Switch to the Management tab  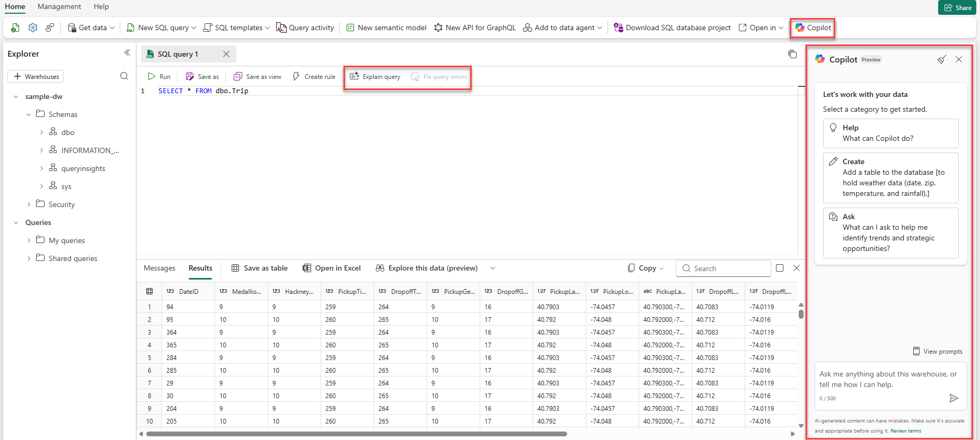coord(59,6)
